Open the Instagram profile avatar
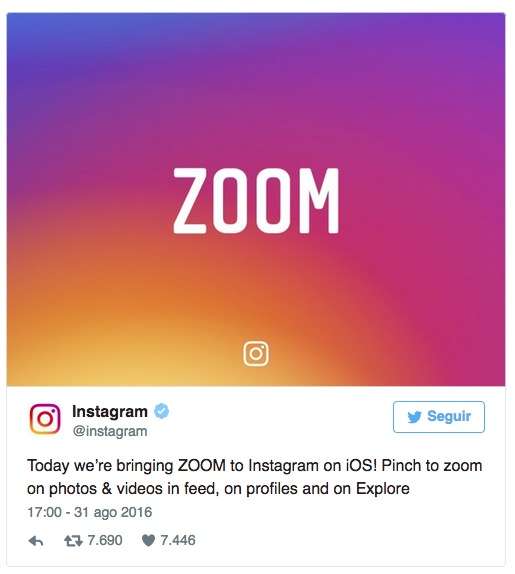The width and height of the screenshot is (515, 574). [x=45, y=419]
